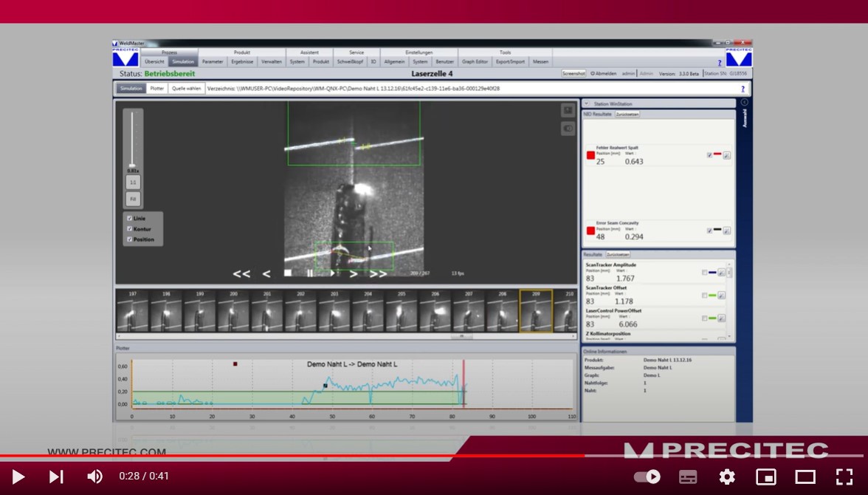Select the Simulation ribbon tab

click(183, 61)
